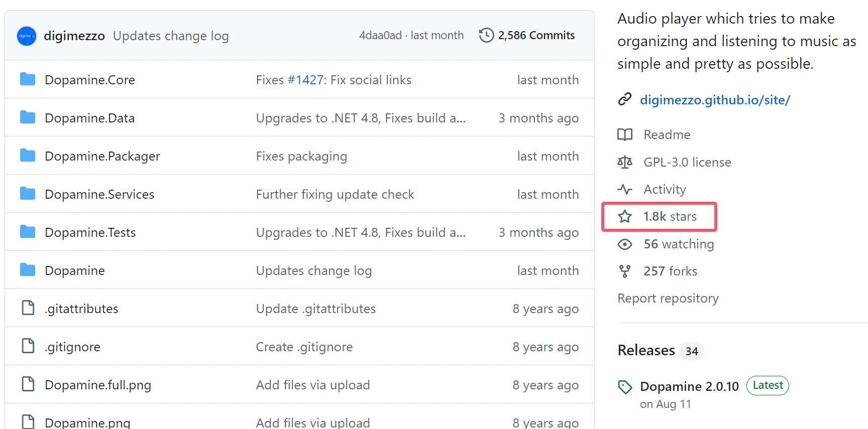Open the Dopamine.full.png file
This screenshot has height=429, width=868.
[x=98, y=385]
